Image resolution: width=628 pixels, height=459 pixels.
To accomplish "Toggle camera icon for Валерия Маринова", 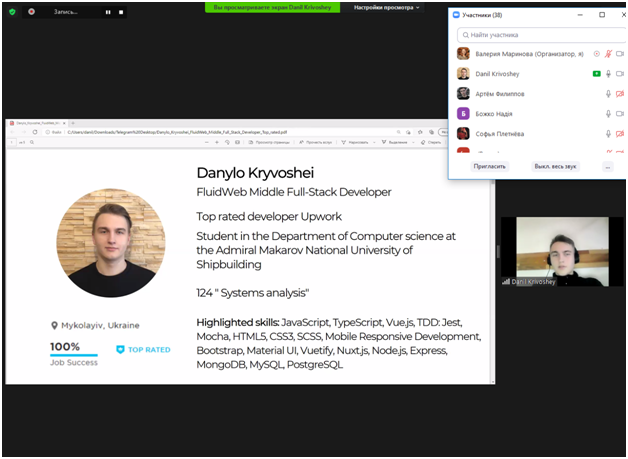I will pos(620,54).
